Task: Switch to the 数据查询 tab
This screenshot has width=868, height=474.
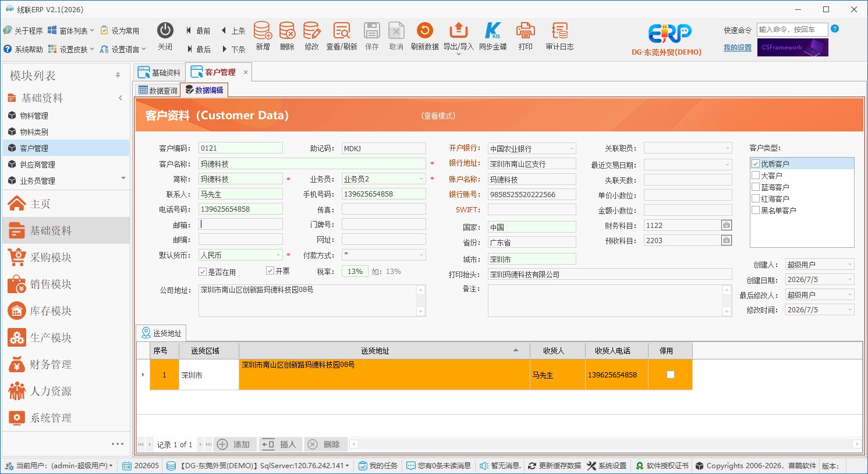Action: (x=158, y=90)
